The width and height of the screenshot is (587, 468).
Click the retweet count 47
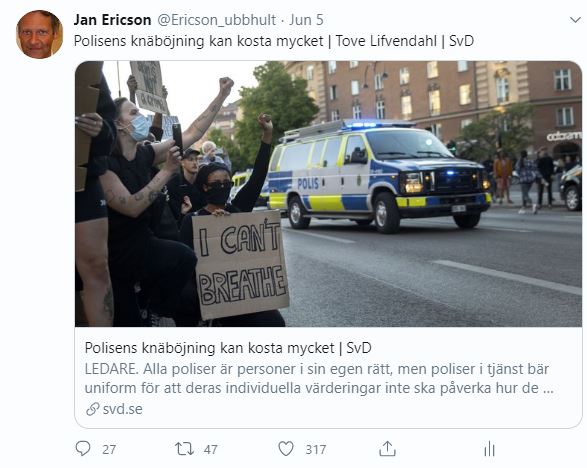(210, 449)
